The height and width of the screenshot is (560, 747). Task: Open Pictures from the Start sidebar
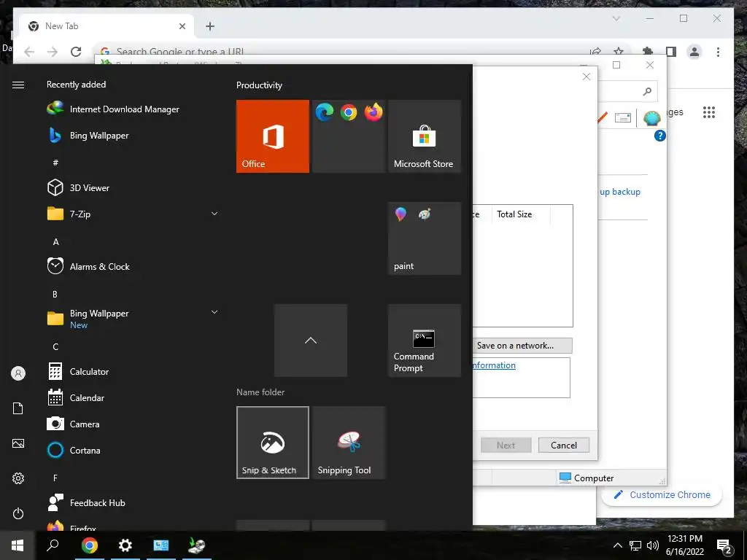tap(18, 443)
